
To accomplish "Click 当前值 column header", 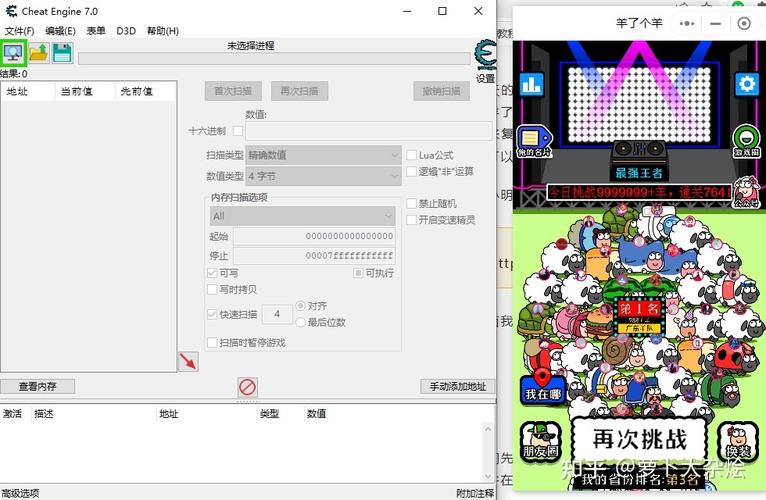I will (x=85, y=91).
